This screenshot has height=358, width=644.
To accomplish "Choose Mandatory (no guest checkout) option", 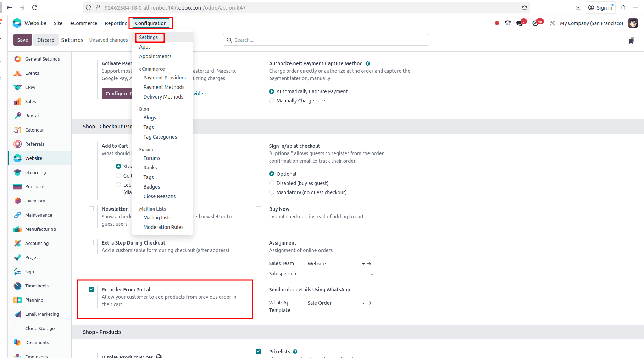I will [x=271, y=192].
